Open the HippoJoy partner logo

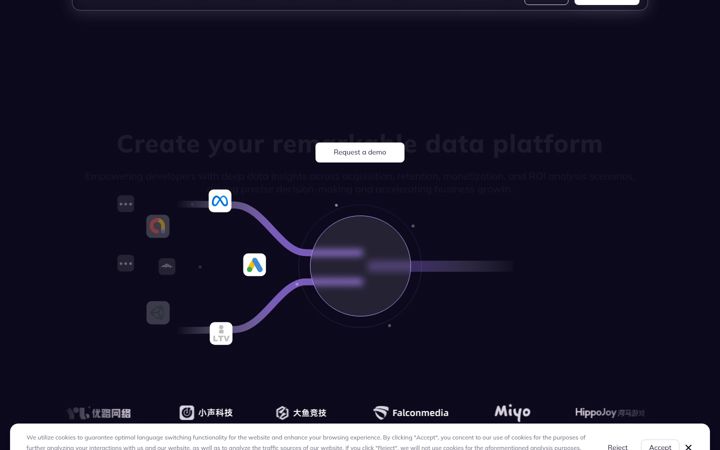pos(609,412)
